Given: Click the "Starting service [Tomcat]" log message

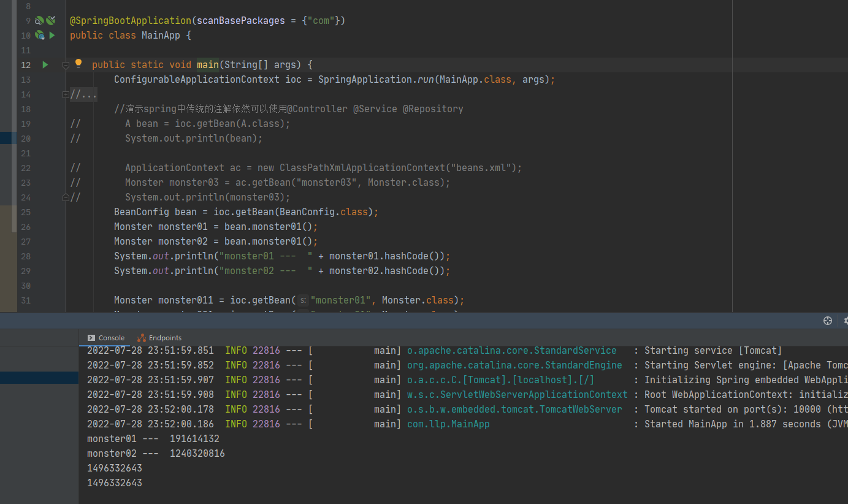Looking at the screenshot, I should [x=713, y=351].
